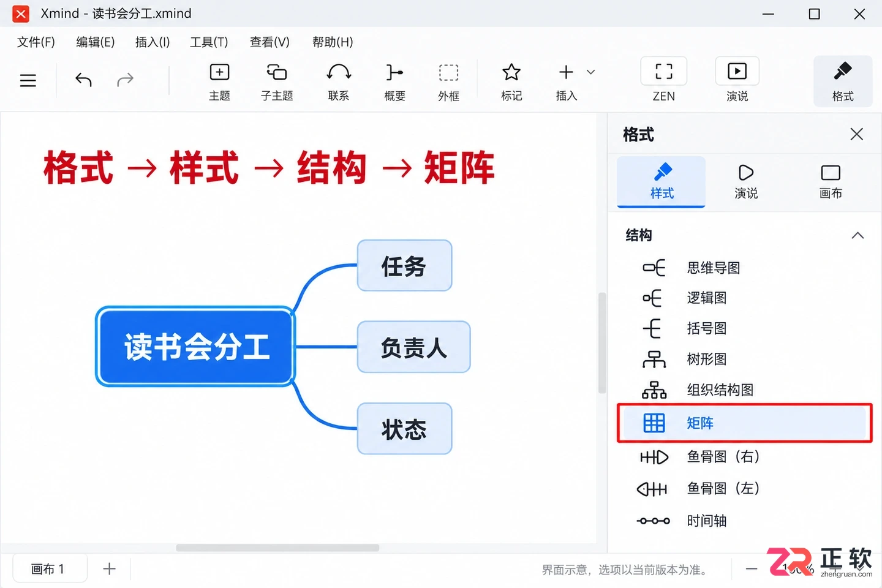The image size is (882, 588).
Task: Add a new sheet with plus button
Action: (109, 569)
